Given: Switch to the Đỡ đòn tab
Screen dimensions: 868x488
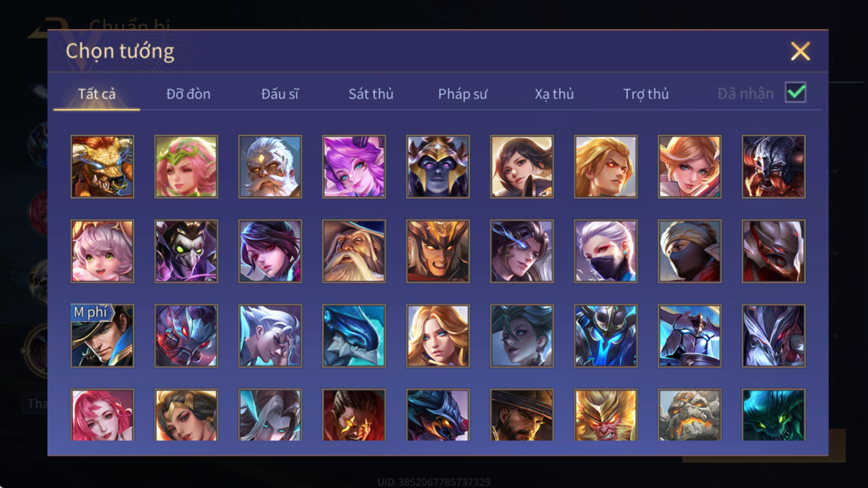Looking at the screenshot, I should 188,94.
